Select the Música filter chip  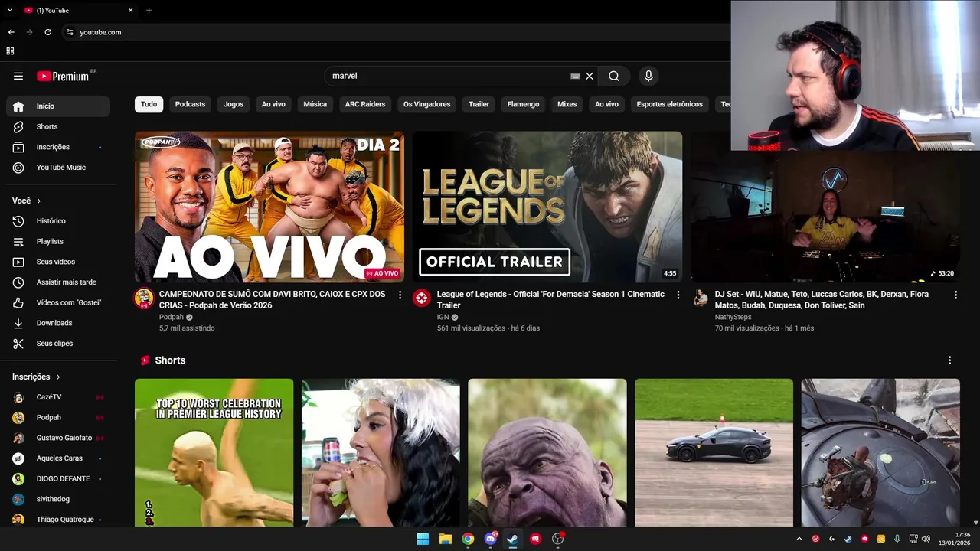pyautogui.click(x=315, y=104)
